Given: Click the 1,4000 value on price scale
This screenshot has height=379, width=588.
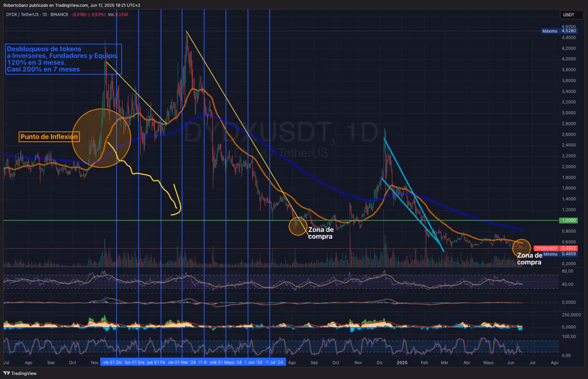Looking at the screenshot, I should point(568,199).
